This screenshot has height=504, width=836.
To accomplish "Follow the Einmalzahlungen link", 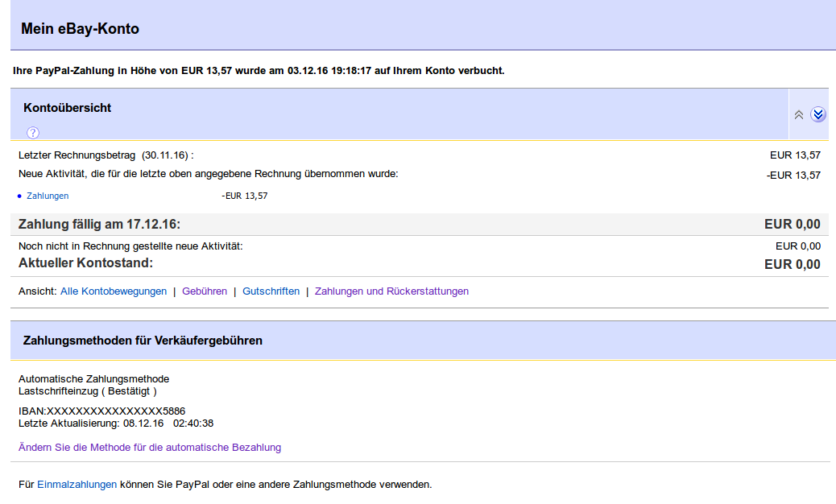I will coord(77,485).
